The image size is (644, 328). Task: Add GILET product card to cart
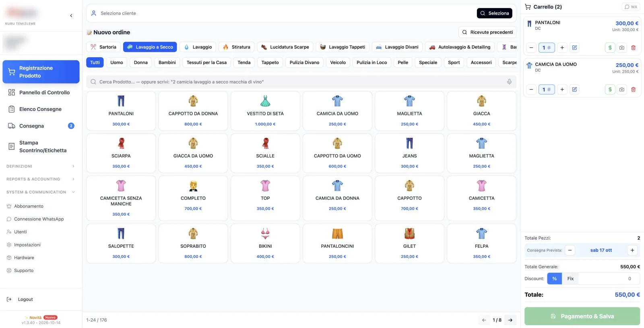pos(409,243)
